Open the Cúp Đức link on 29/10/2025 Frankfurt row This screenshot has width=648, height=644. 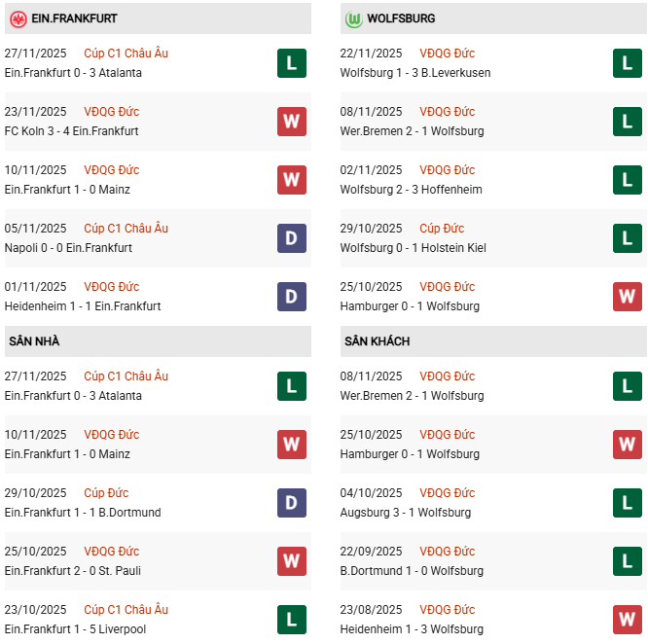[106, 493]
